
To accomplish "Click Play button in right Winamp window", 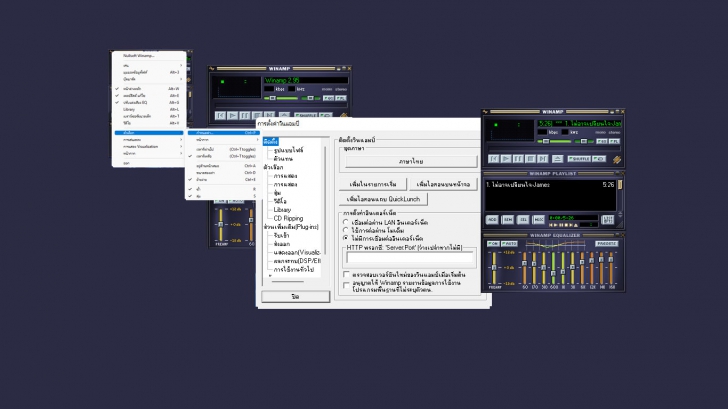I will 506,159.
